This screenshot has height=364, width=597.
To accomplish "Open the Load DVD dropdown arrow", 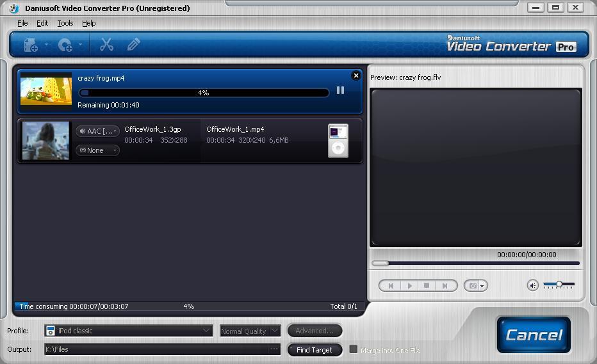I will (80, 45).
